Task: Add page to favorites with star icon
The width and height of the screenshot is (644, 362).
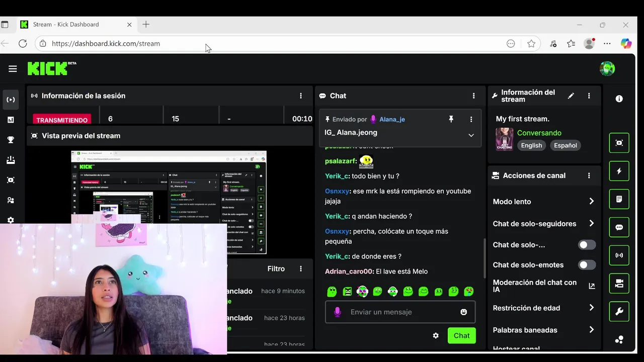Action: point(531,44)
